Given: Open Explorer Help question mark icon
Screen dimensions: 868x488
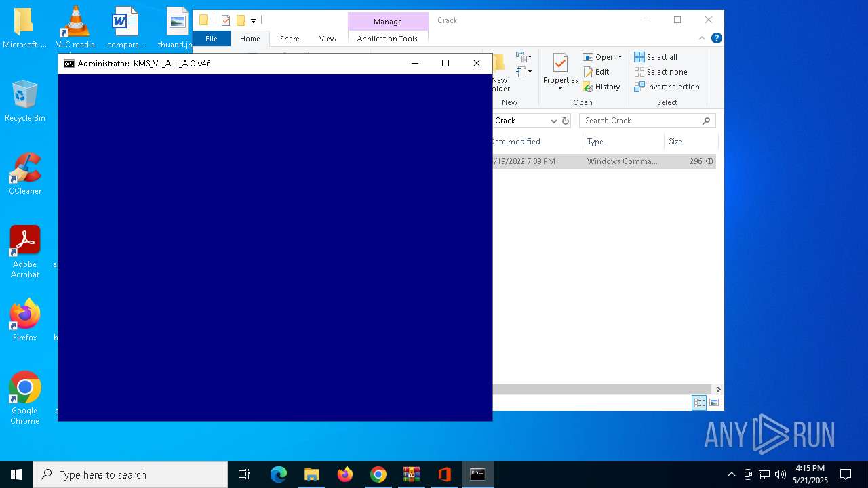Looking at the screenshot, I should coord(716,38).
